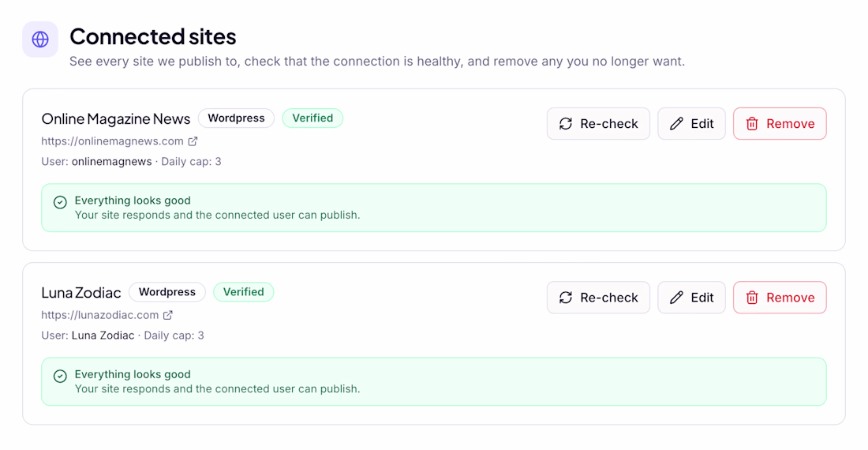Remove the Luna Zodiac site
Viewport: 868px width, 450px height.
click(x=780, y=297)
